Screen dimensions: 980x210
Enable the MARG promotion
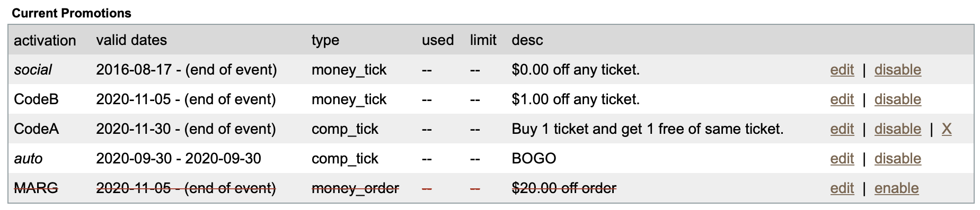(896, 188)
